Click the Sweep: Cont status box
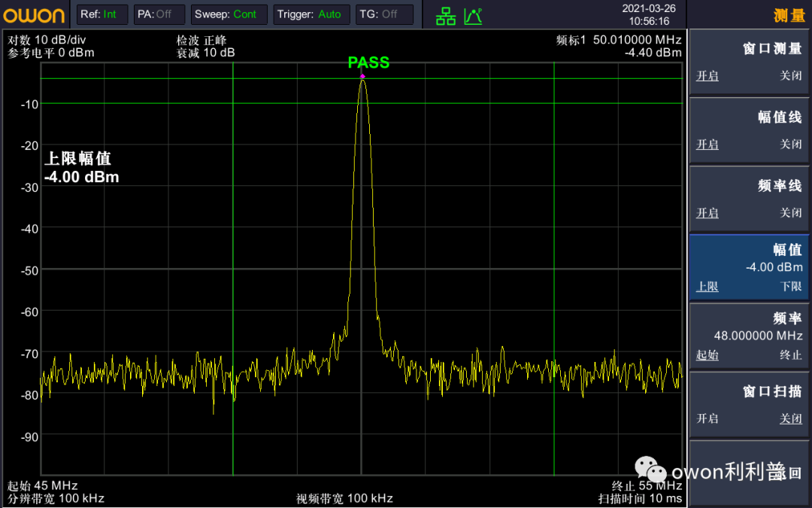 pyautogui.click(x=229, y=14)
